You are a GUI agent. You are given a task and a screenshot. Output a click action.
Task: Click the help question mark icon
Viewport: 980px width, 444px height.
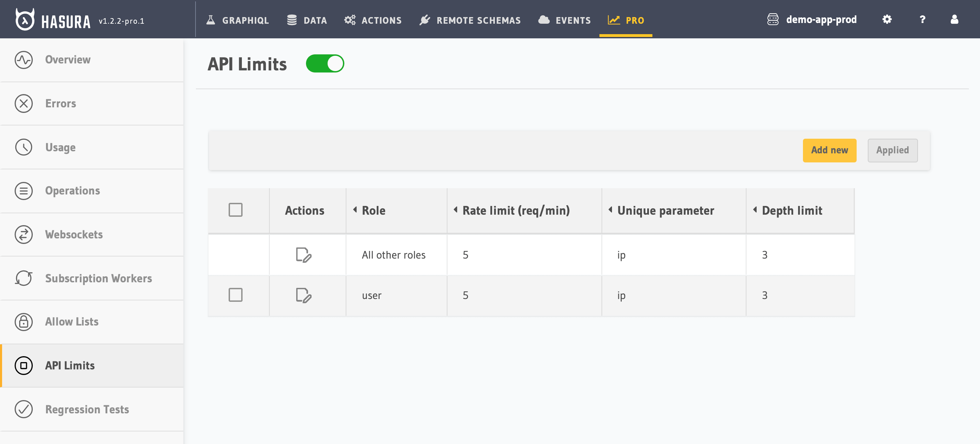922,20
